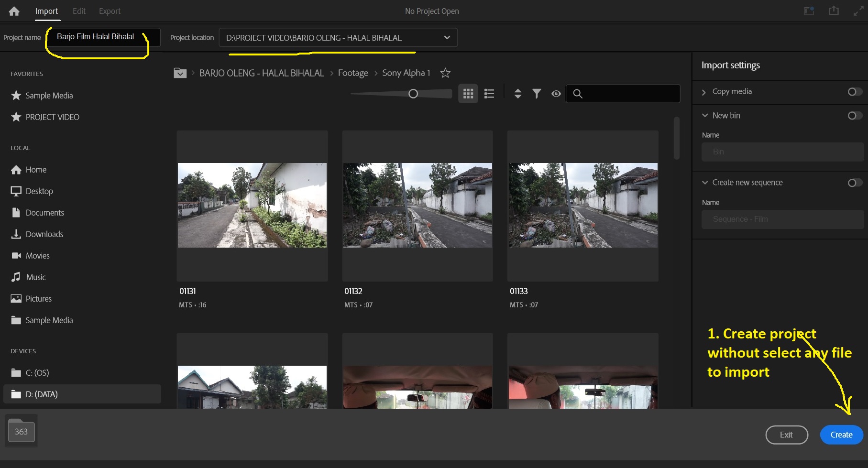Open the sort order arrows

(517, 94)
